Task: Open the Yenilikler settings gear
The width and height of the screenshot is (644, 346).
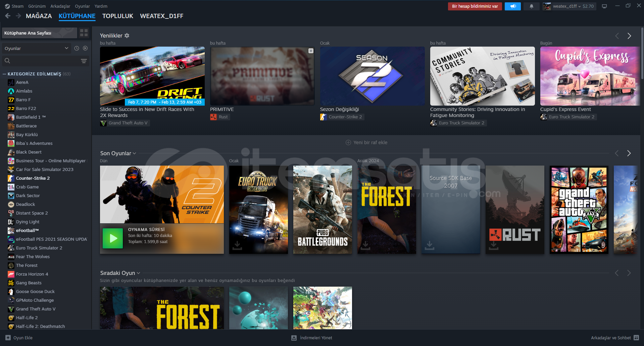Action: [x=127, y=36]
